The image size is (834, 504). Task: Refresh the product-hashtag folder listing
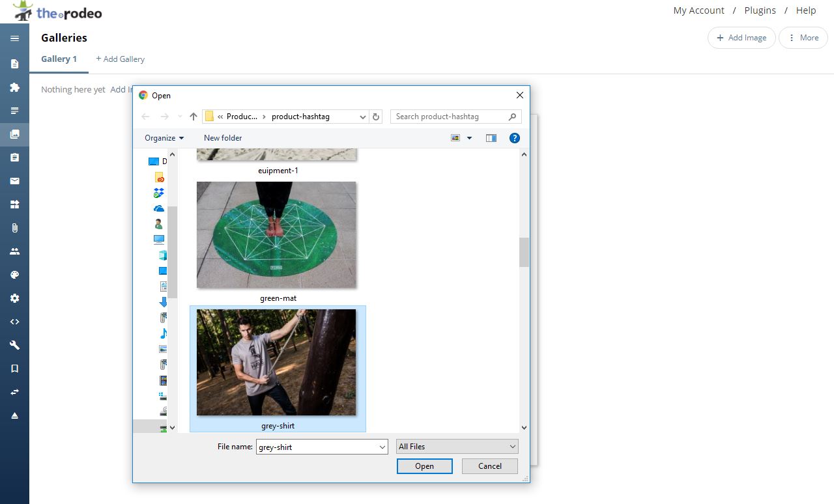click(x=375, y=117)
